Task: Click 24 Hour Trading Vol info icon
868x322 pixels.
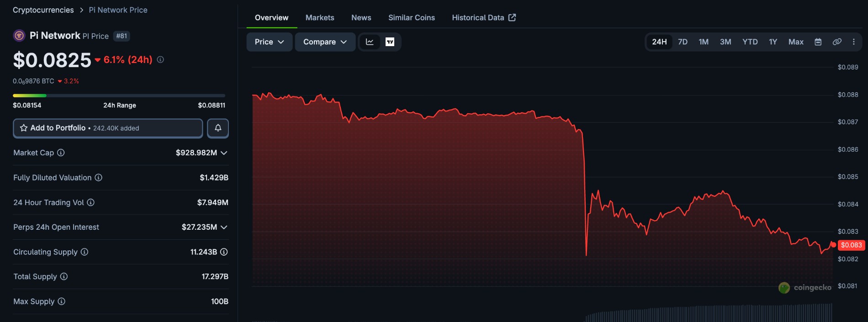Action: pos(90,202)
